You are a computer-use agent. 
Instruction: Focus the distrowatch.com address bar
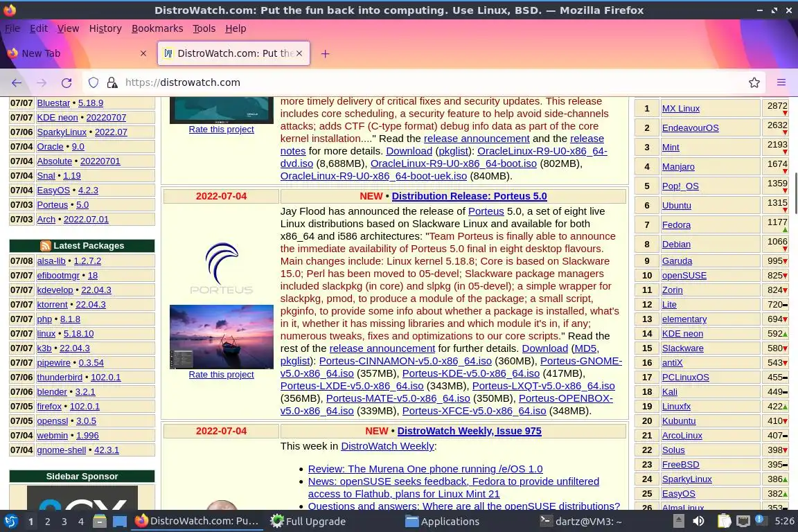pyautogui.click(x=423, y=82)
